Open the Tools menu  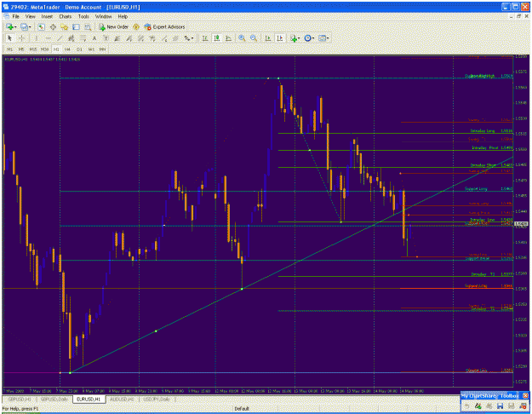pyautogui.click(x=83, y=16)
